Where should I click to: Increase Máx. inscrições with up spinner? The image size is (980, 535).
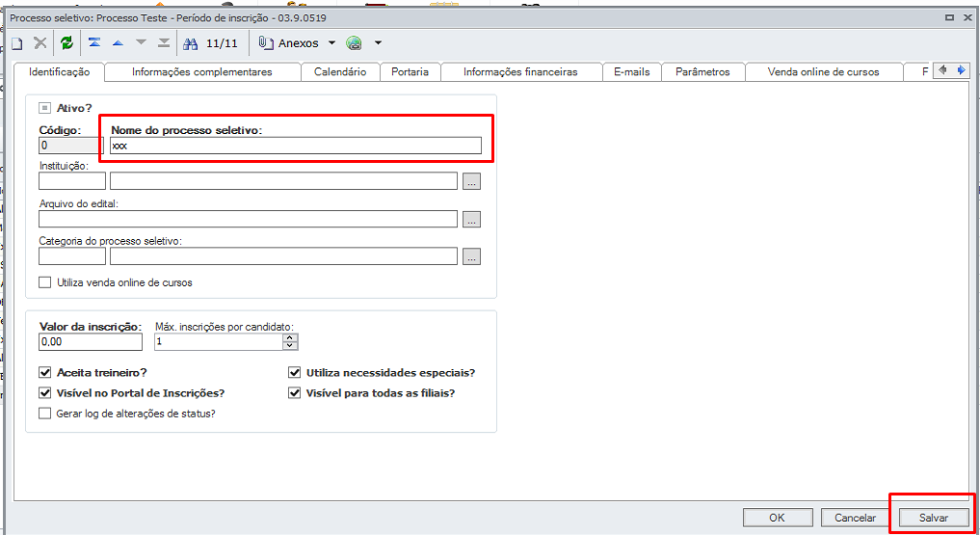(290, 337)
